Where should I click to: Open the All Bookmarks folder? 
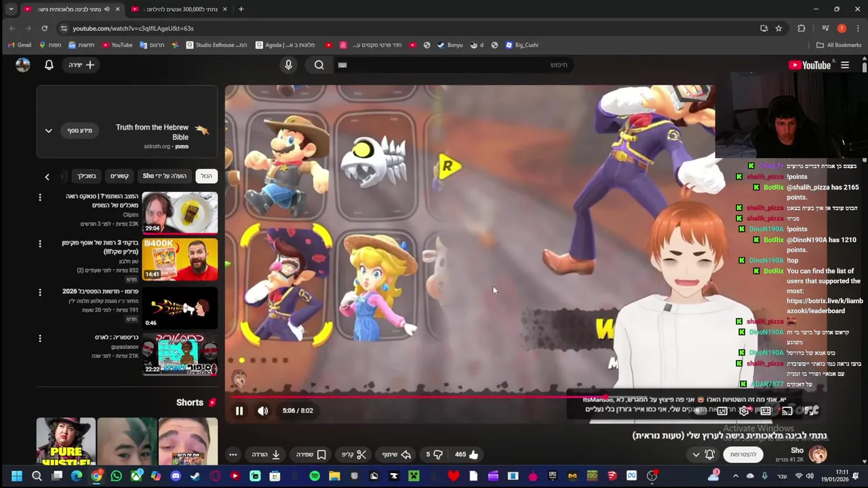coord(839,45)
